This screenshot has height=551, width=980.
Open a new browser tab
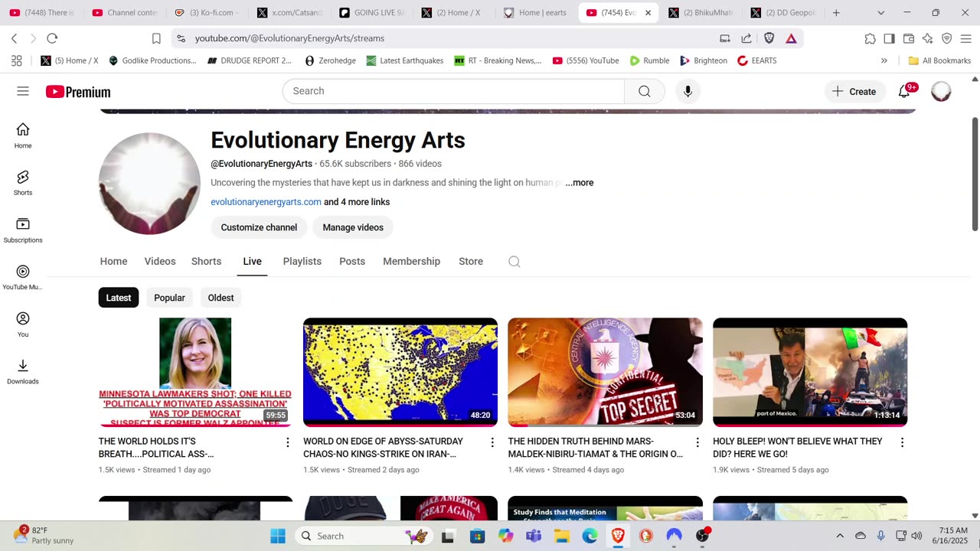coord(836,13)
